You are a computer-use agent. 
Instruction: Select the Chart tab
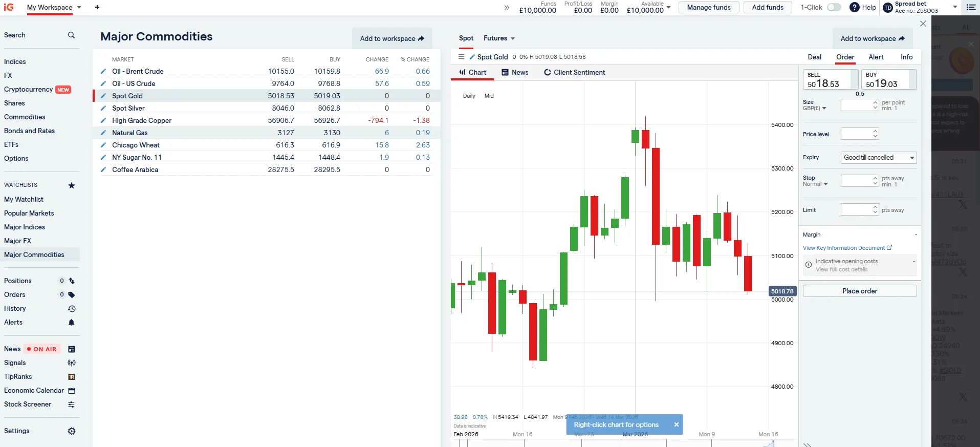[x=472, y=72]
